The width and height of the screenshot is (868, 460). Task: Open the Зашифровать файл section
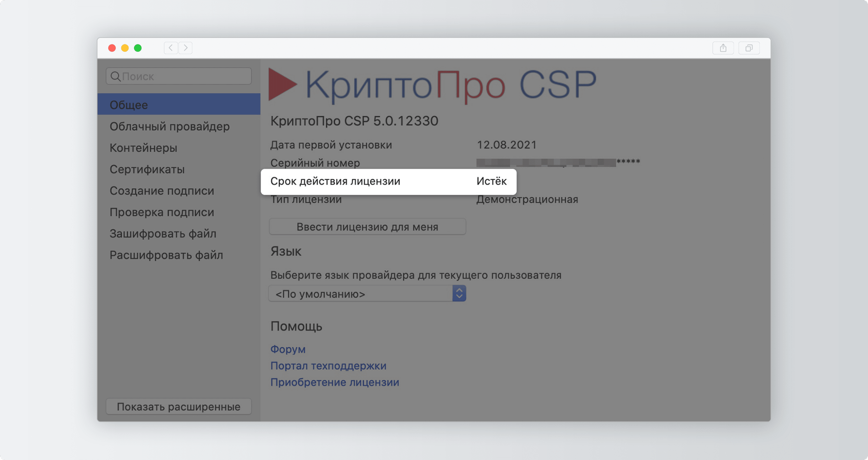click(179, 234)
